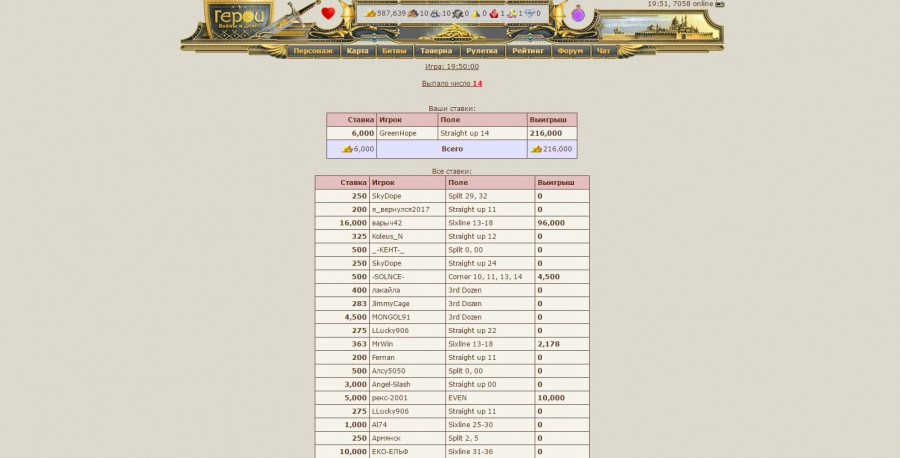The image size is (900, 458).
Task: Click the Герои game logo
Action: pyautogui.click(x=239, y=19)
